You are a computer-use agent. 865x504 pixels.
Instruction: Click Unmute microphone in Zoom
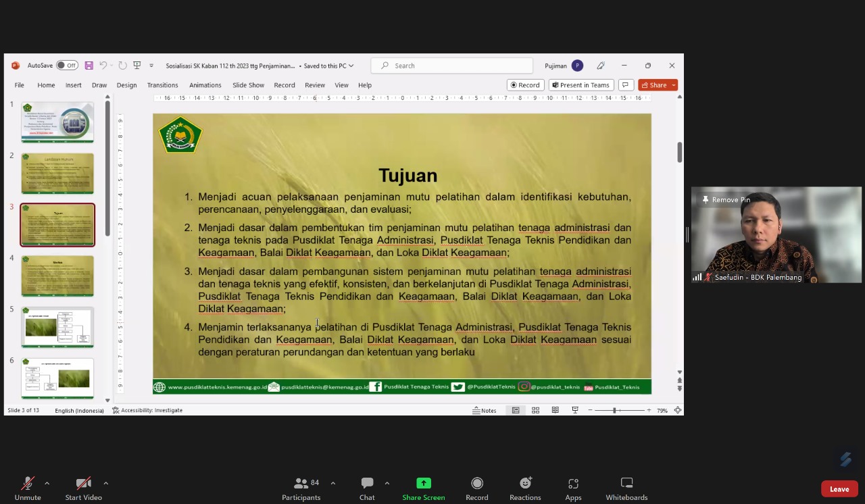coord(28,488)
